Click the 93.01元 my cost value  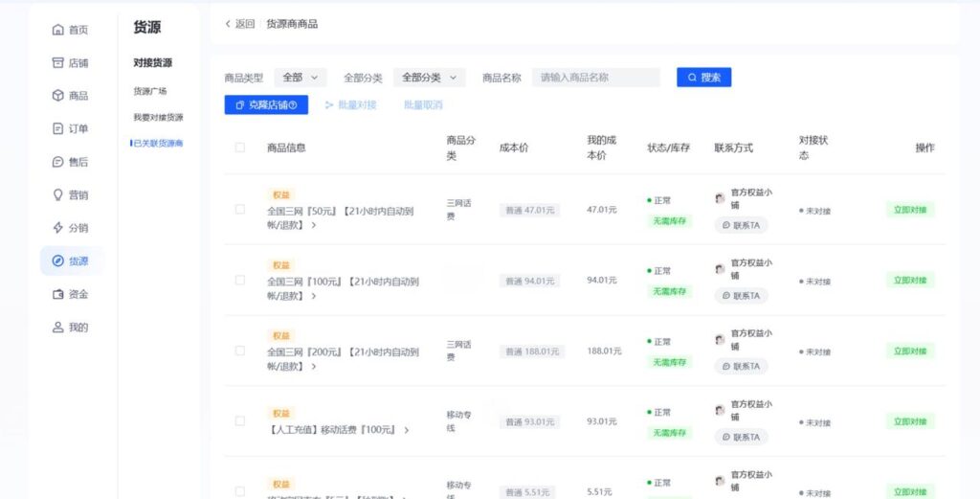tap(602, 421)
